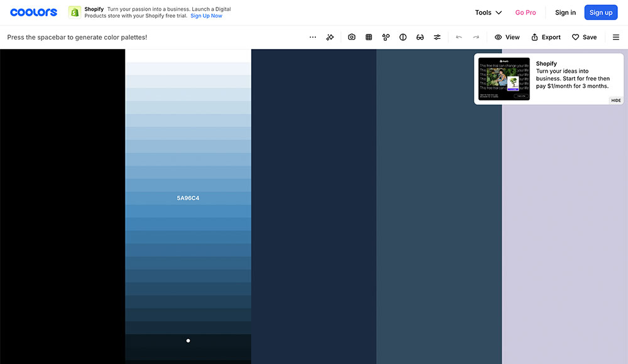Click the generate method magic wand icon
Screen dimensions: 628x364
330,37
